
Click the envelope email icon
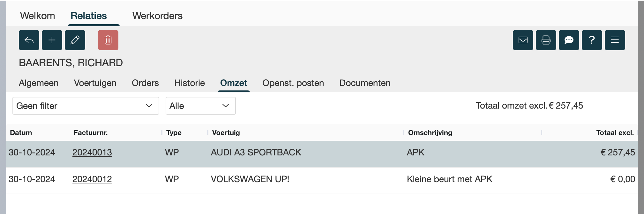pos(523,40)
